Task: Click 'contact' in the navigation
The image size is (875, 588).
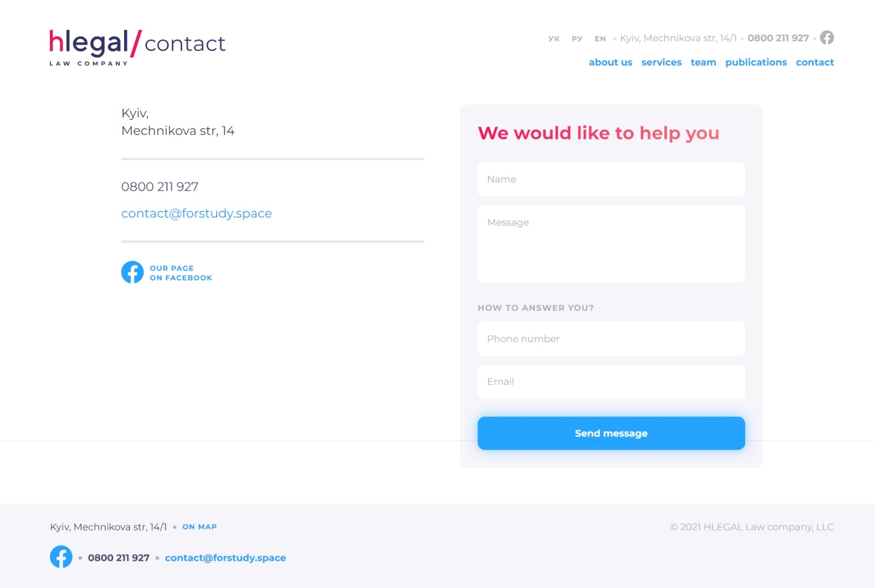Action: (x=815, y=62)
